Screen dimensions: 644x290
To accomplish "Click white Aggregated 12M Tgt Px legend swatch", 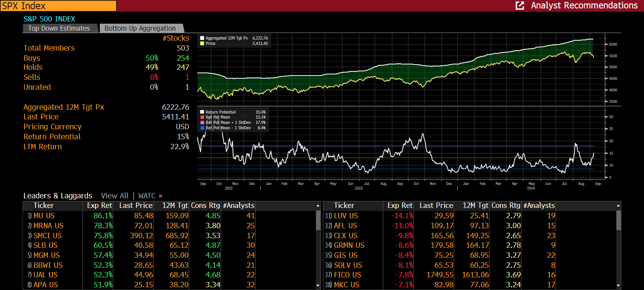I will (202, 38).
